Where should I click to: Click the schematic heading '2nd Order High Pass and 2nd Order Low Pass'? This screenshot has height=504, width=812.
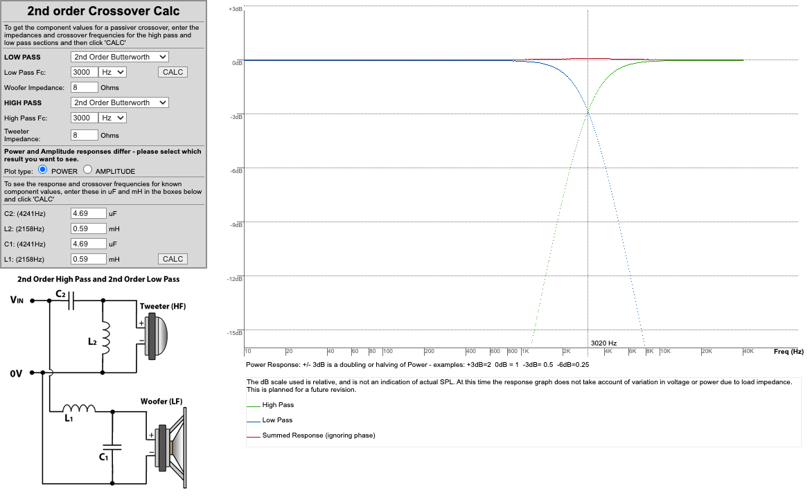[98, 279]
